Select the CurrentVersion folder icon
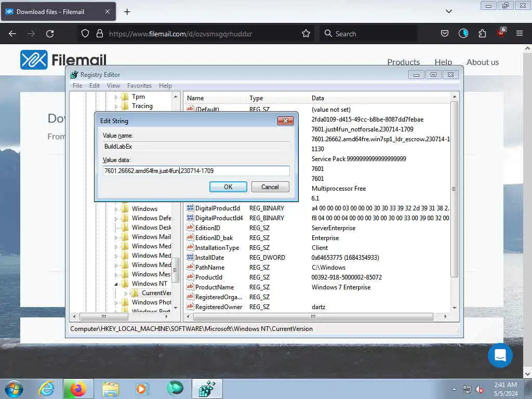This screenshot has width=532, height=399. [x=135, y=293]
